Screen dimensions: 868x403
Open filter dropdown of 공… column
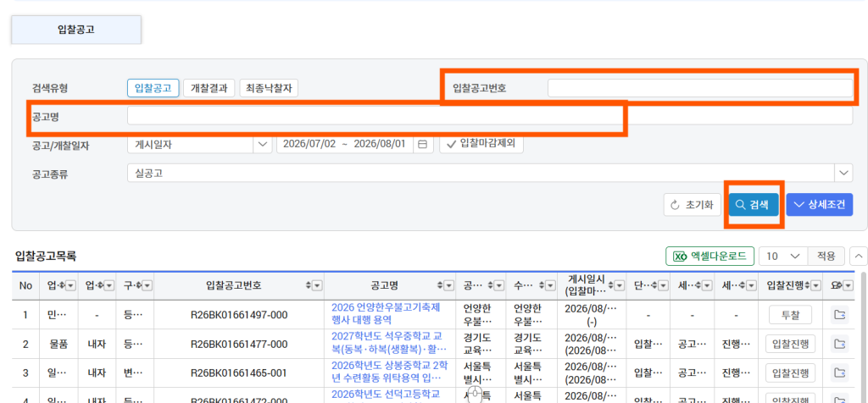coord(498,285)
